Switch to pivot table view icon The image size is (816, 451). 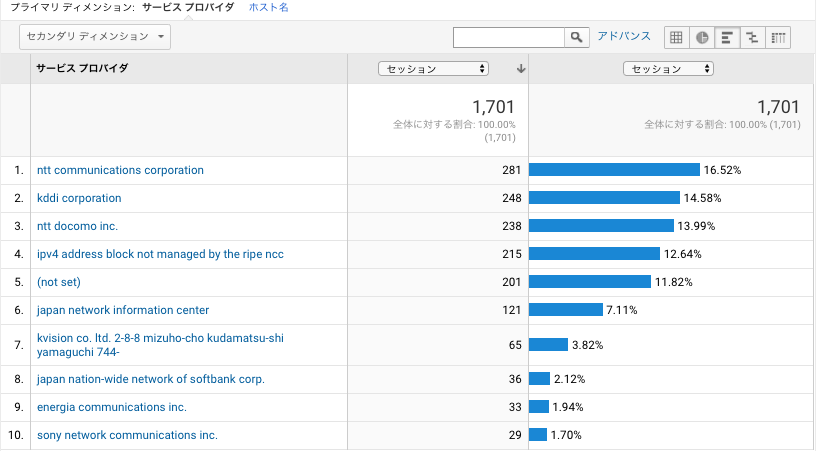coord(778,37)
